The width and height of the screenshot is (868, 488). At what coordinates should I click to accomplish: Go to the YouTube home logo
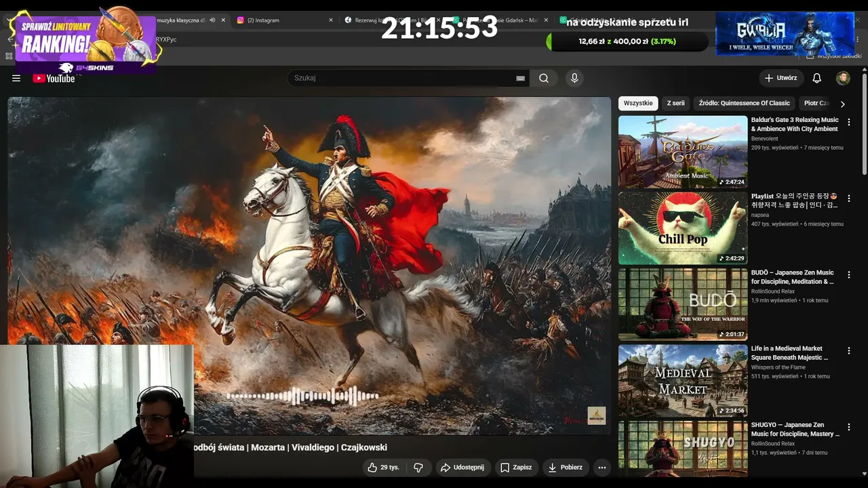pyautogui.click(x=54, y=78)
